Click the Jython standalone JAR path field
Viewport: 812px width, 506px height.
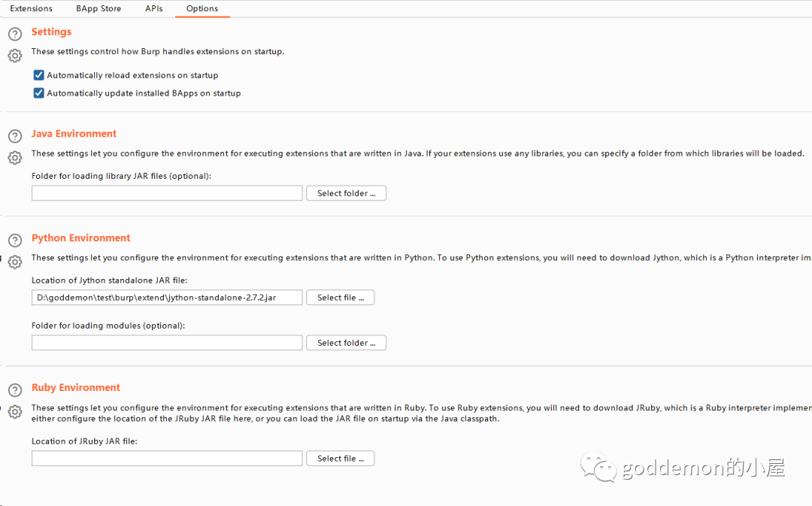click(x=167, y=298)
